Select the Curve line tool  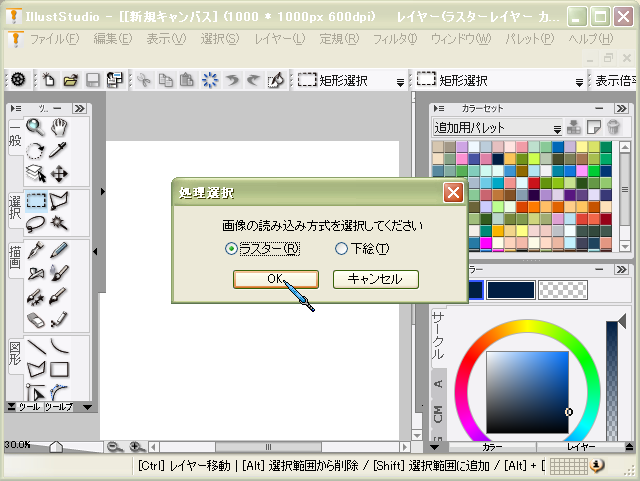coord(59,347)
